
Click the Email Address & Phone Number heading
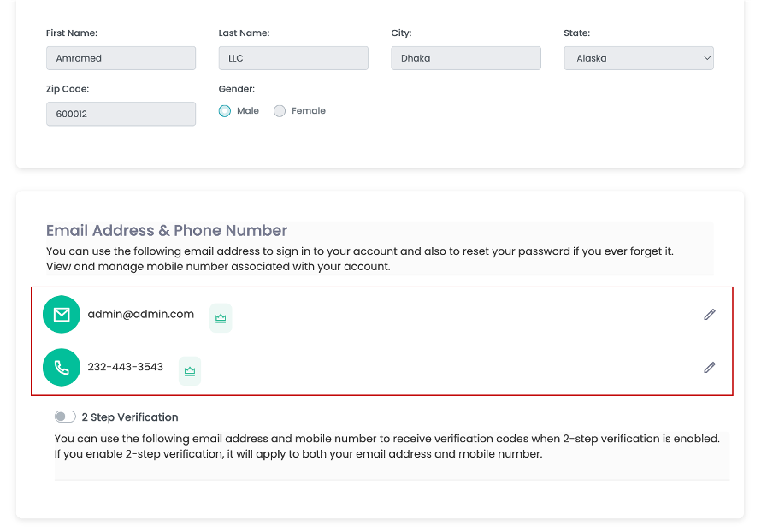tap(167, 230)
